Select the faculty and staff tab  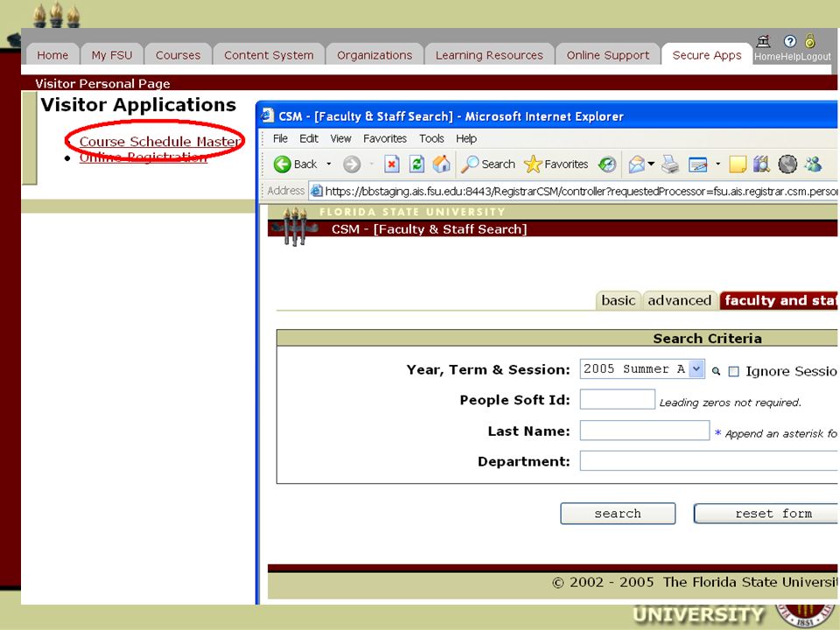tap(779, 300)
